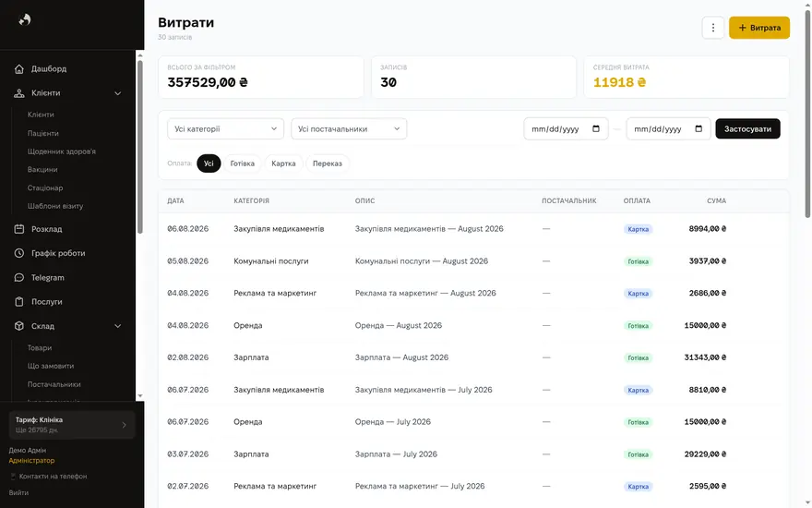
Task: Open the end date calendar picker icon
Action: tap(699, 129)
